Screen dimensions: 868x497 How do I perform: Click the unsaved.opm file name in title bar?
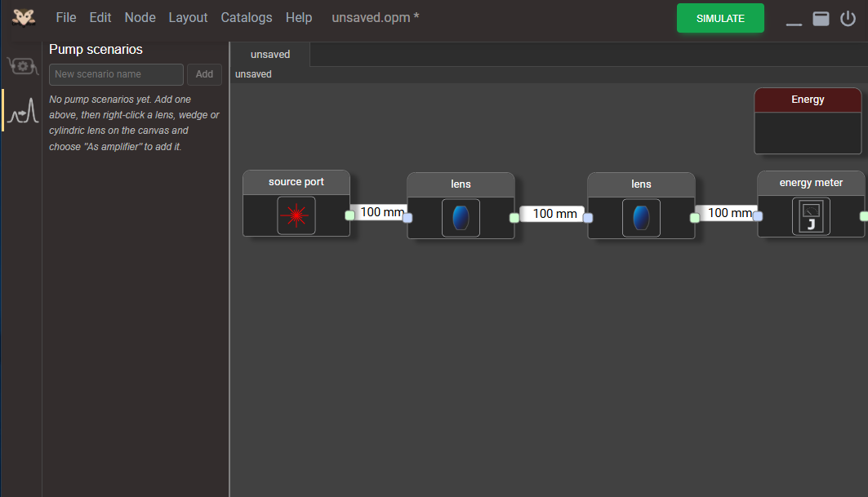(376, 18)
